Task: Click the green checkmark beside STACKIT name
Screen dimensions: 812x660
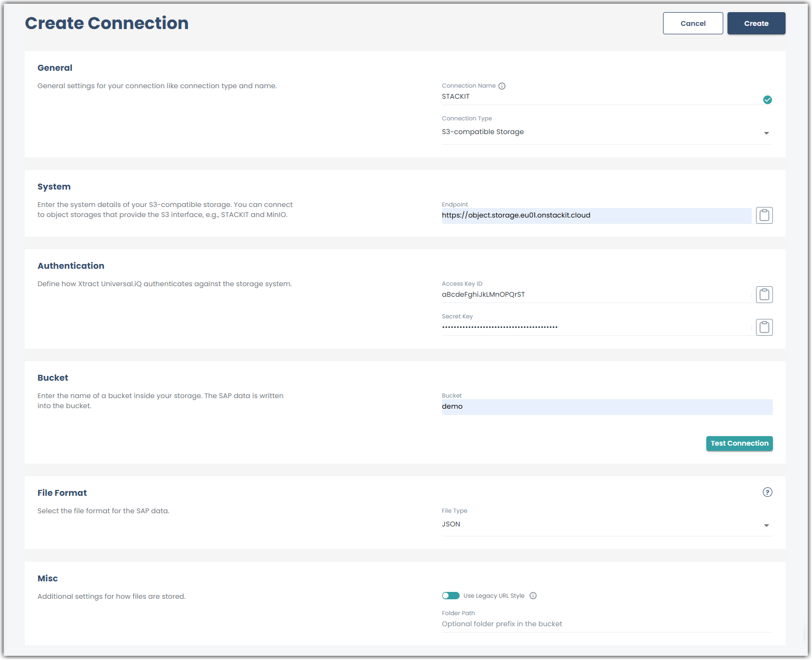Action: (767, 100)
